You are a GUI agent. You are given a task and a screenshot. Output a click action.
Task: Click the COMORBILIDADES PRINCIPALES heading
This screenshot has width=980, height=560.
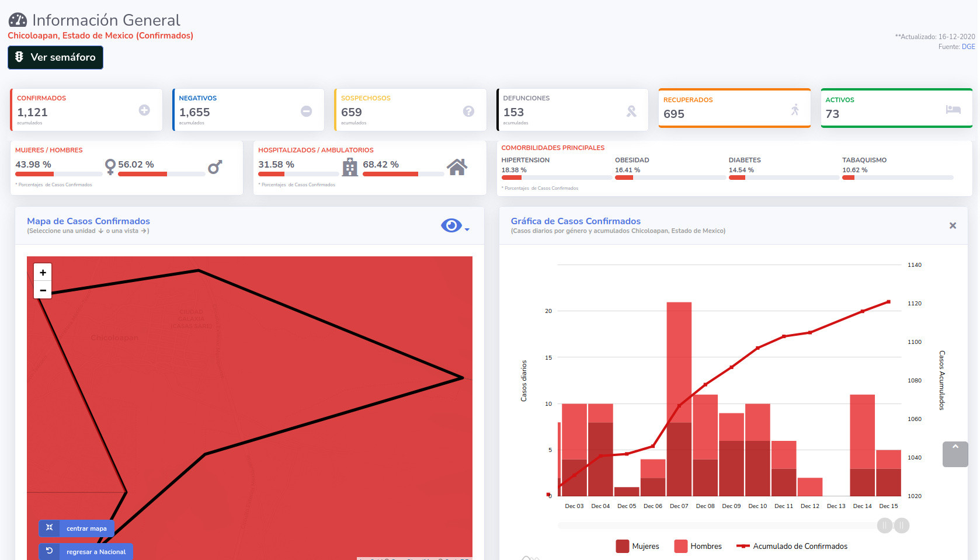coord(553,148)
